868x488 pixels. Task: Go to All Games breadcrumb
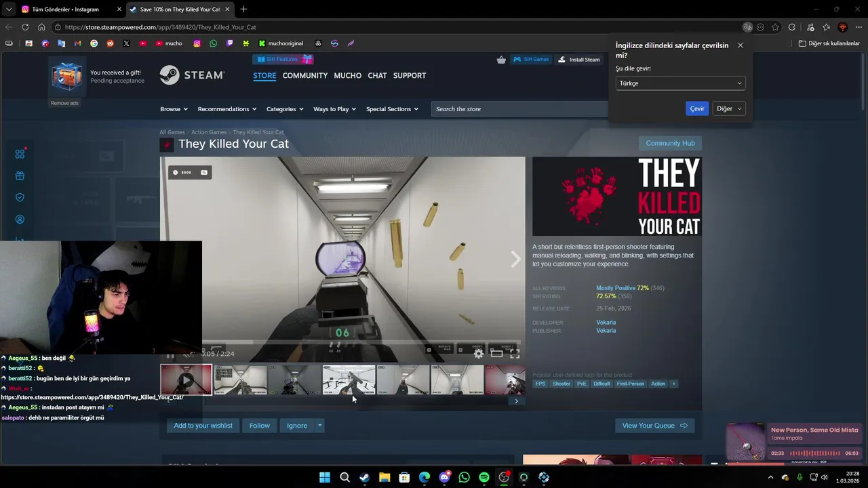coord(172,132)
